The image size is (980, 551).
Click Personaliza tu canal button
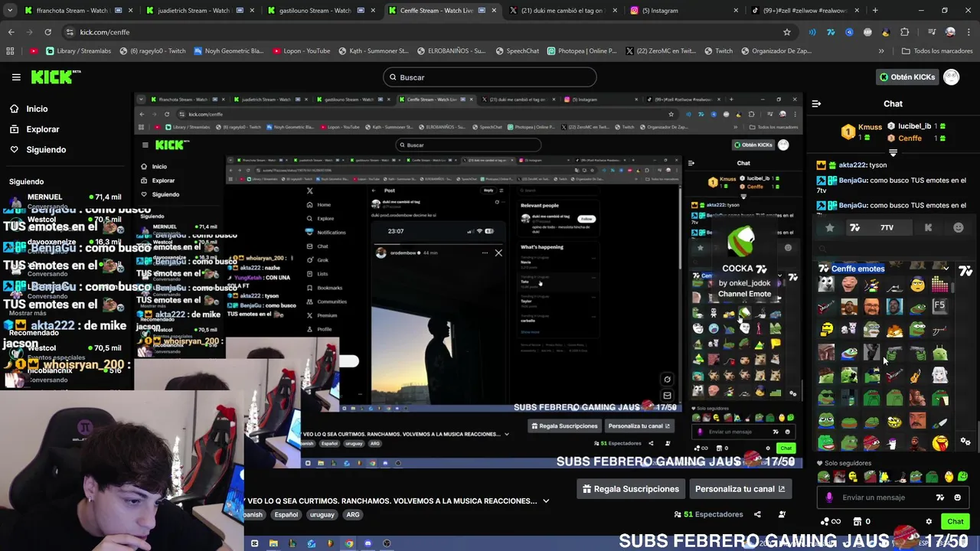tap(740, 488)
